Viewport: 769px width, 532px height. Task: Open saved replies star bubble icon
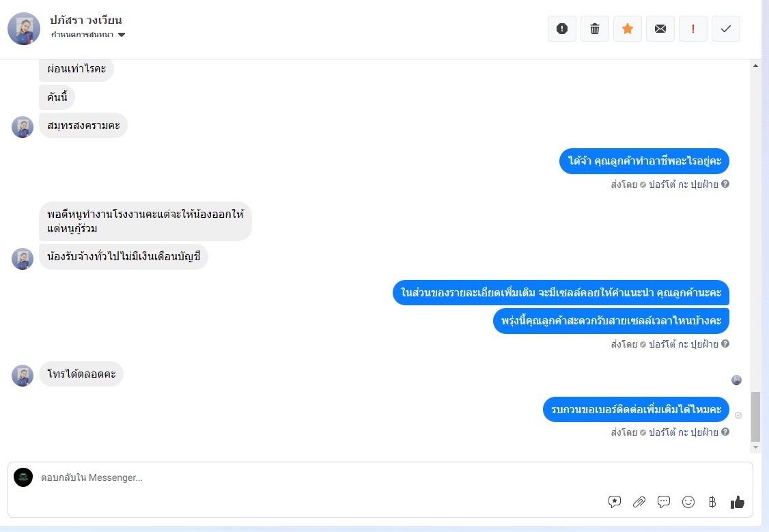[615, 501]
